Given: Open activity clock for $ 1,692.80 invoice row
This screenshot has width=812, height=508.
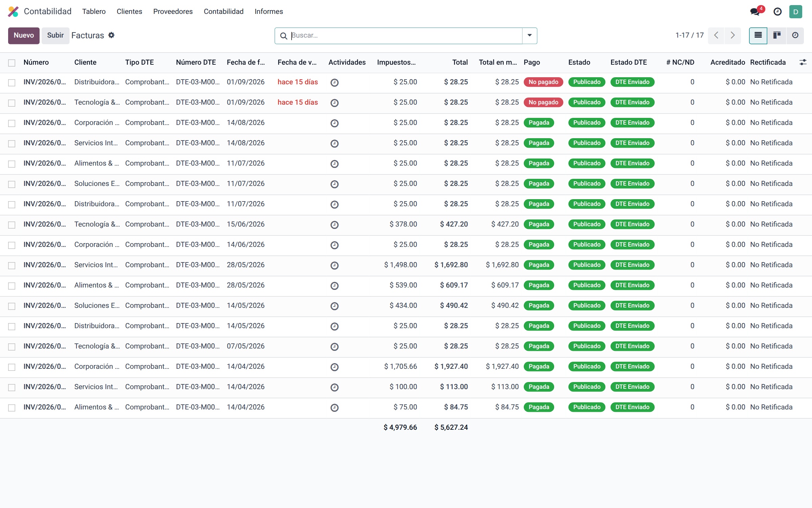Looking at the screenshot, I should [334, 265].
